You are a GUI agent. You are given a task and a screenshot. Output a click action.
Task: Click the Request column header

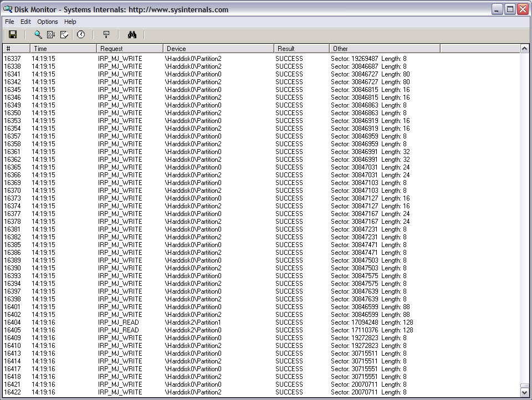[x=130, y=49]
